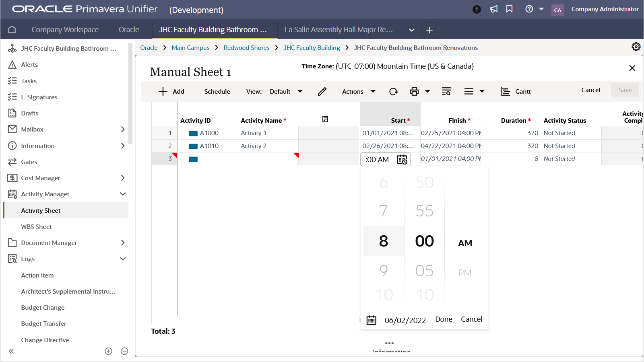The height and width of the screenshot is (362, 644).
Task: Click the collapse all minus icon
Action: 124,351
